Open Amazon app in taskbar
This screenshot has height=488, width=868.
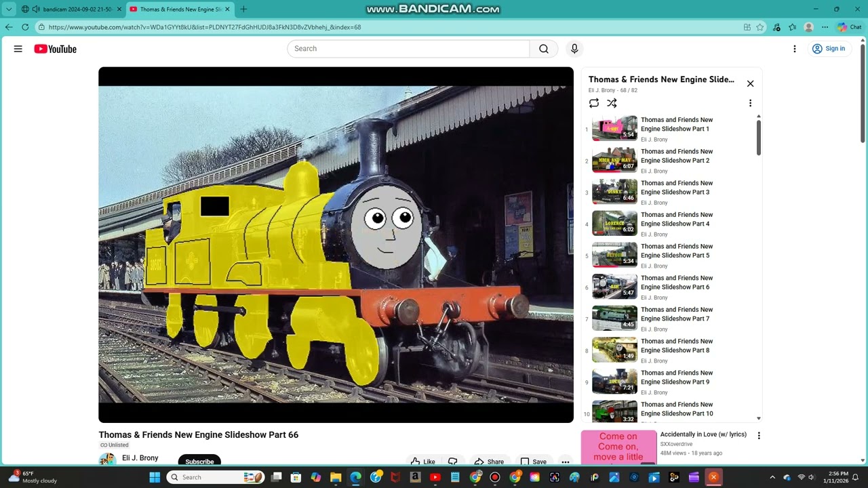415,477
